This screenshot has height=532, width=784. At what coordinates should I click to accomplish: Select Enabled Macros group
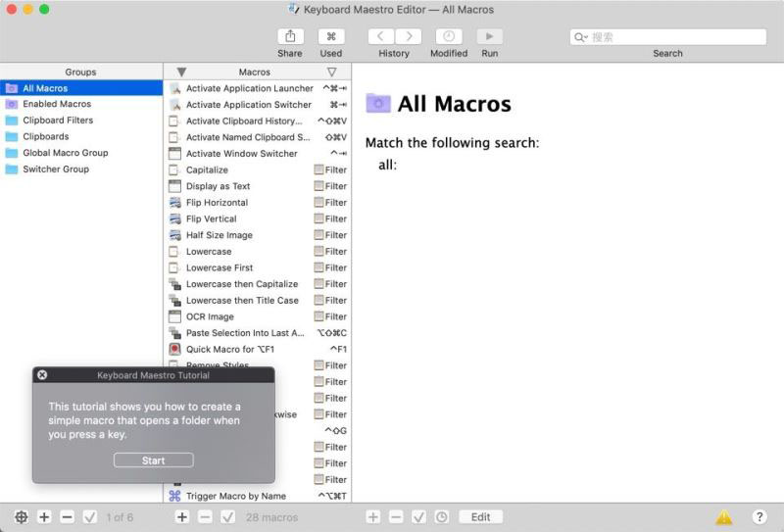[x=81, y=104]
